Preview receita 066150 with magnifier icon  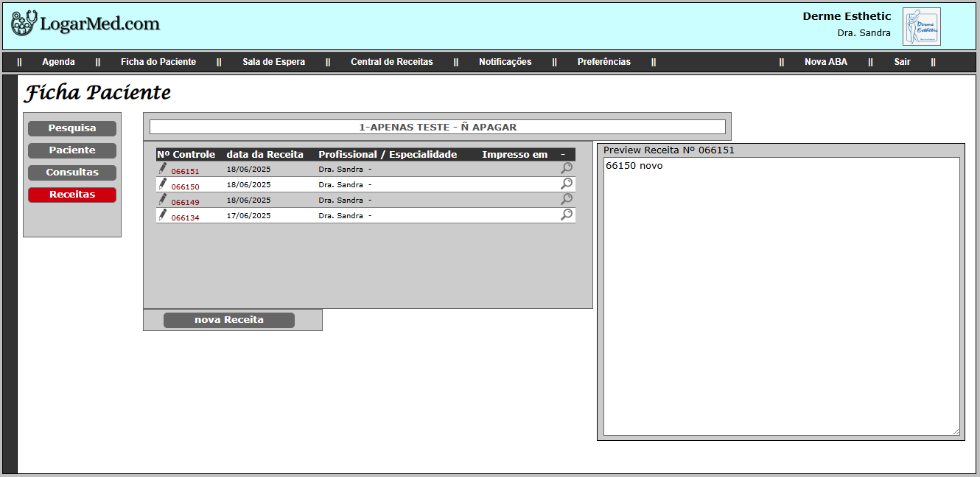point(567,184)
